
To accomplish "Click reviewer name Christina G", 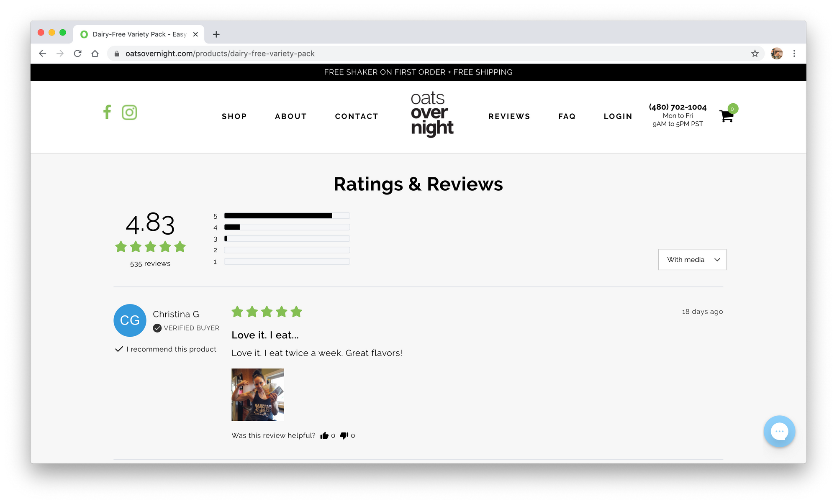I will pyautogui.click(x=176, y=314).
